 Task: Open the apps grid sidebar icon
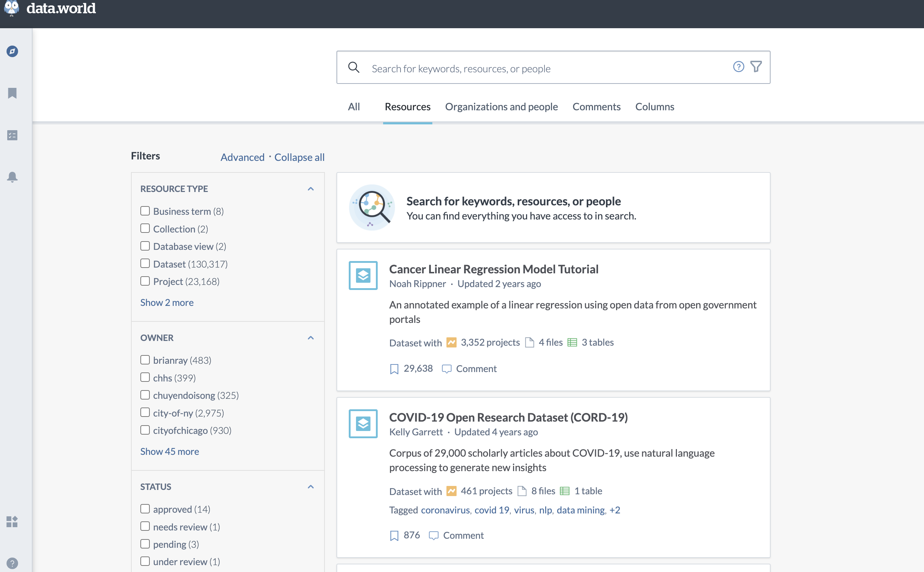coord(12,522)
